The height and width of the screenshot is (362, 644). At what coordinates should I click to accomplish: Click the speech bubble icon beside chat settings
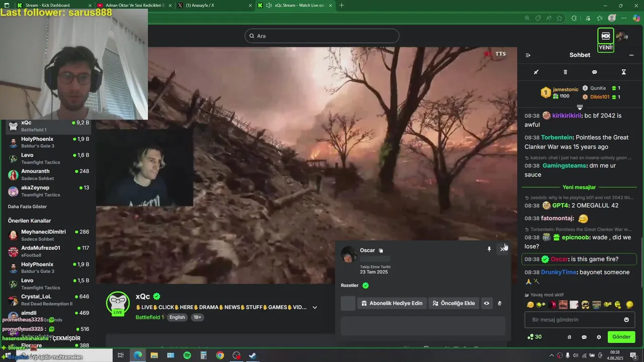coord(584,337)
